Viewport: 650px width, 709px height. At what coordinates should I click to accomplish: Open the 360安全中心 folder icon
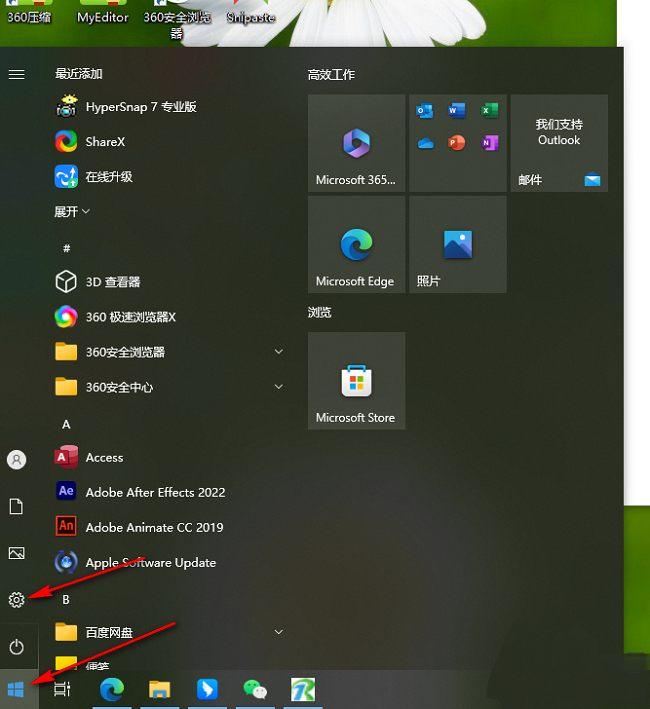[x=66, y=387]
